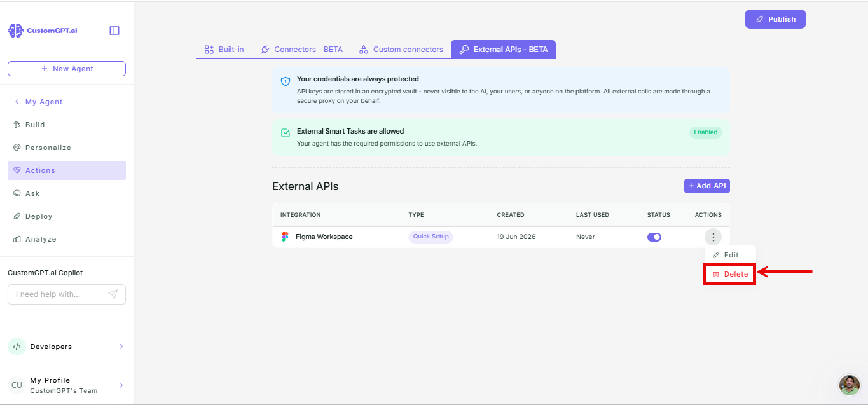Click the Quick Setup type badge
The height and width of the screenshot is (405, 868).
431,237
